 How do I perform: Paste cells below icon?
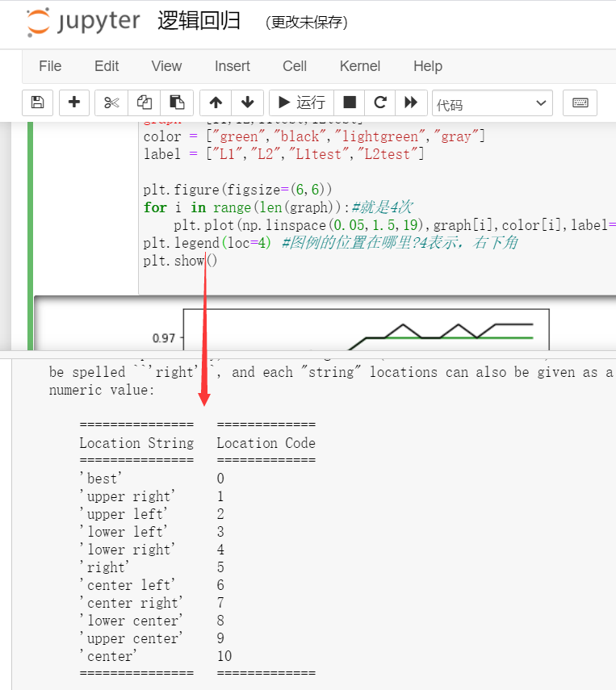[177, 102]
